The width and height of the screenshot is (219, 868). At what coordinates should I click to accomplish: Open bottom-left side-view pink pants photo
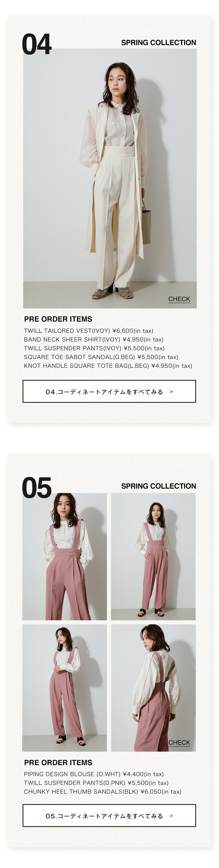(64, 688)
